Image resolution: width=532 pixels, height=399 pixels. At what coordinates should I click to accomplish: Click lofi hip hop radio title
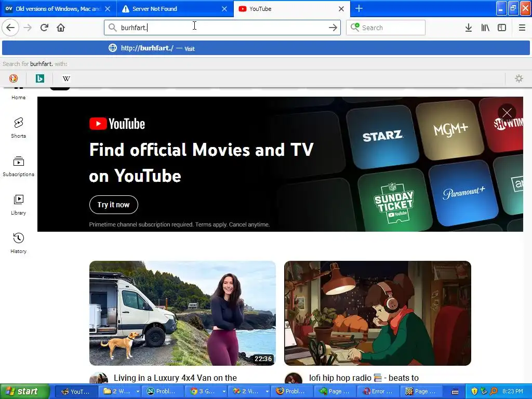coord(364,378)
